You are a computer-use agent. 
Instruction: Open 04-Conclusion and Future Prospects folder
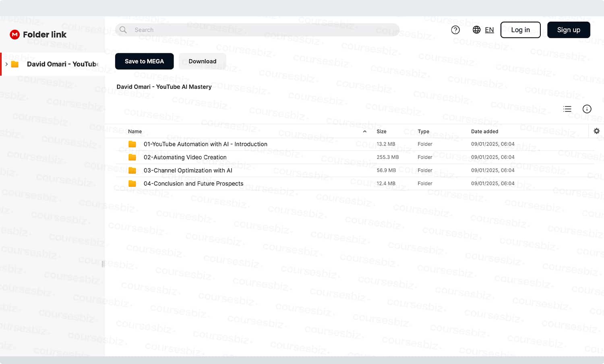coord(193,184)
